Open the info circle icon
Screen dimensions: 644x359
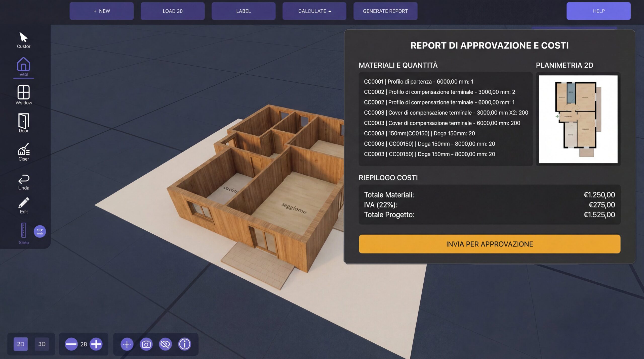[x=185, y=344]
